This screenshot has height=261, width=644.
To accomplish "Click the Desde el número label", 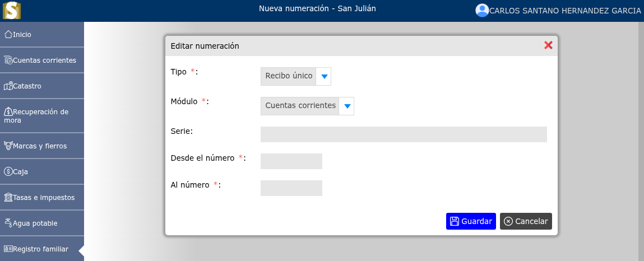I will coord(209,158).
